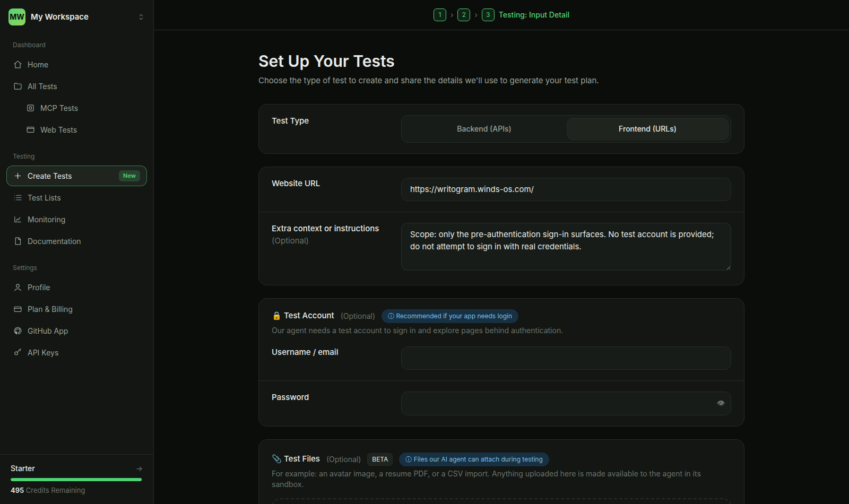
Task: Expand the My Workspace switcher chevrons
Action: point(141,17)
